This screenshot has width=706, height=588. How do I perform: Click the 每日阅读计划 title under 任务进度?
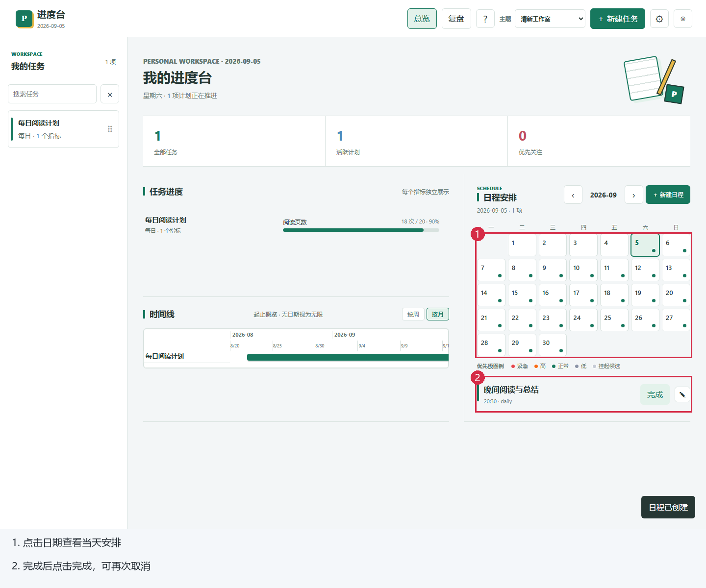click(x=166, y=220)
